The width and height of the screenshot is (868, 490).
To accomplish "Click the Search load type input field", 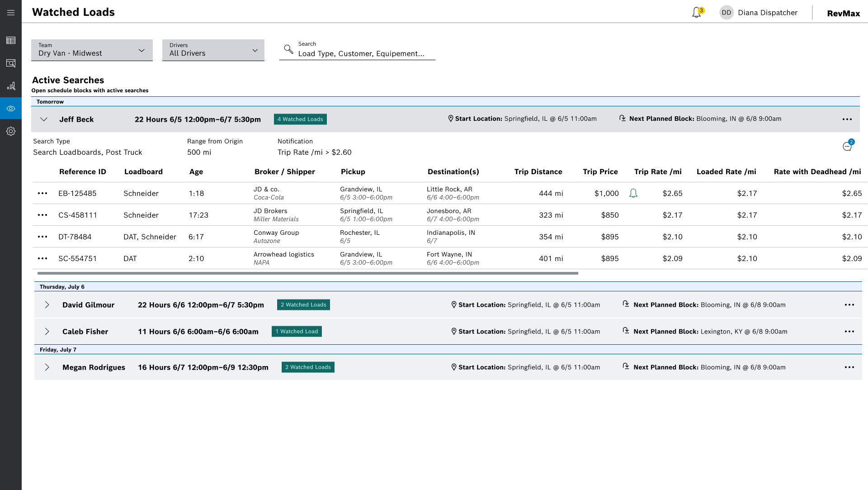I will (x=361, y=53).
